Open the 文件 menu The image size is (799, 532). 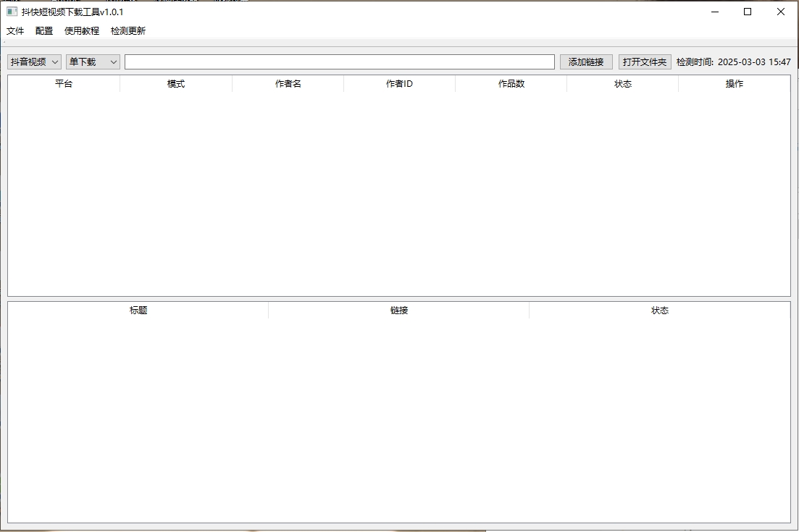coord(15,31)
